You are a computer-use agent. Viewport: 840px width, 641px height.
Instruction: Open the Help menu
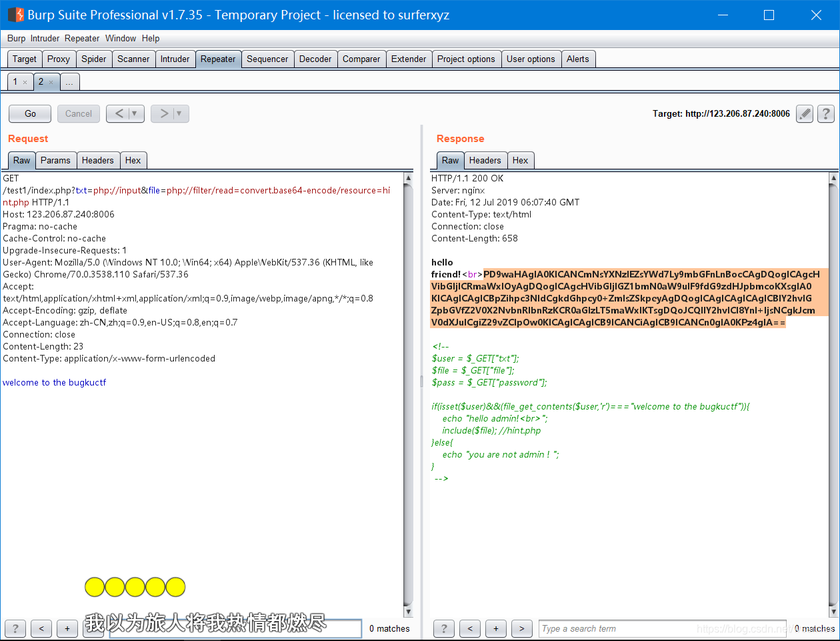pyautogui.click(x=151, y=39)
